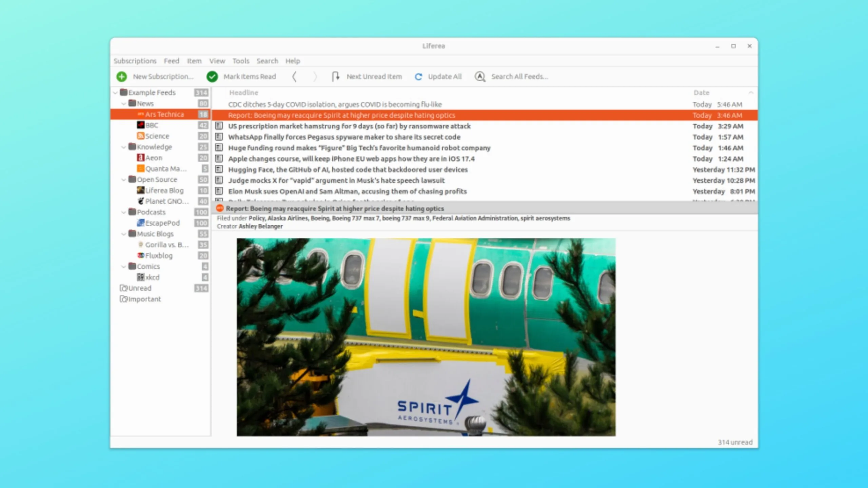Open the Subscriptions menu

click(x=135, y=61)
